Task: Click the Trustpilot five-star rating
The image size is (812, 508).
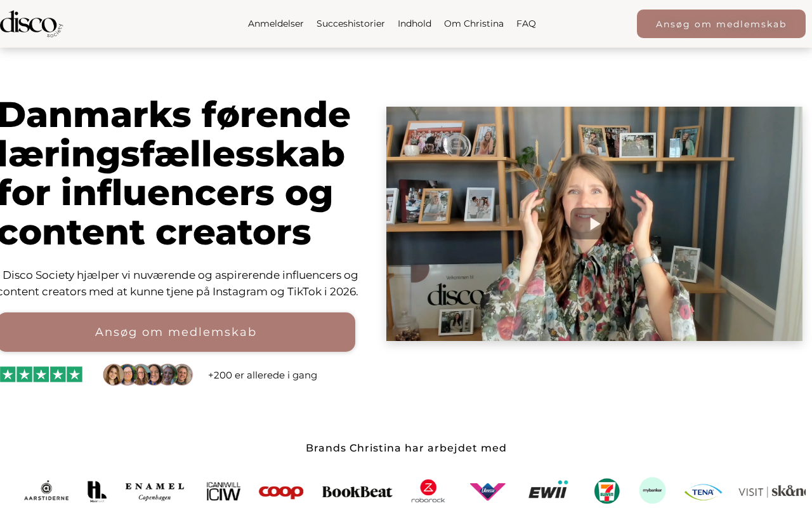Action: coord(41,375)
